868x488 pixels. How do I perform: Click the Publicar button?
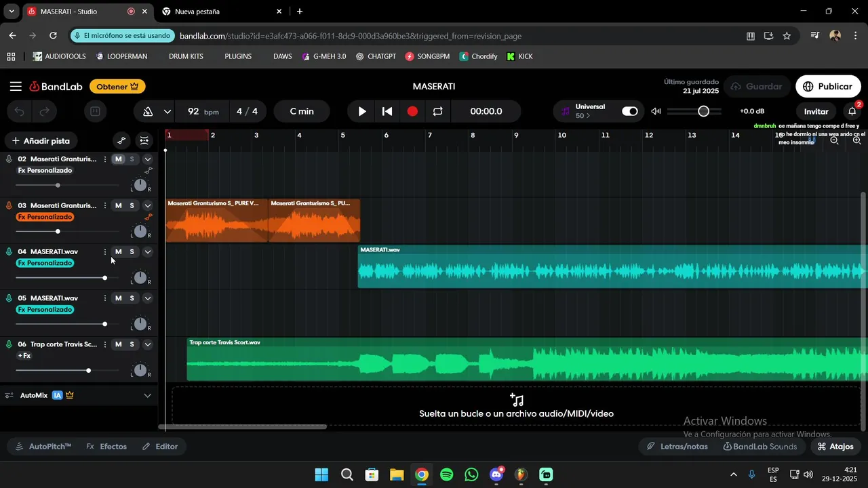pos(828,87)
